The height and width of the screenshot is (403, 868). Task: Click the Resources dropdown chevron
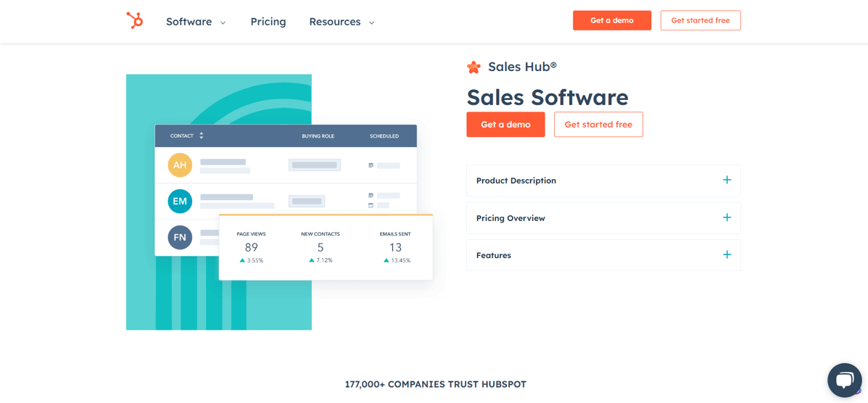pos(371,22)
